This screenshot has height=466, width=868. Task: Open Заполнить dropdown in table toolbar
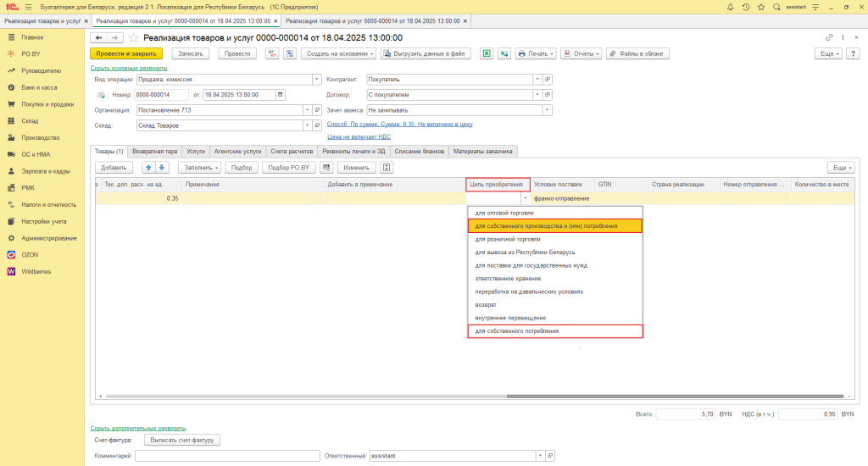click(x=200, y=167)
